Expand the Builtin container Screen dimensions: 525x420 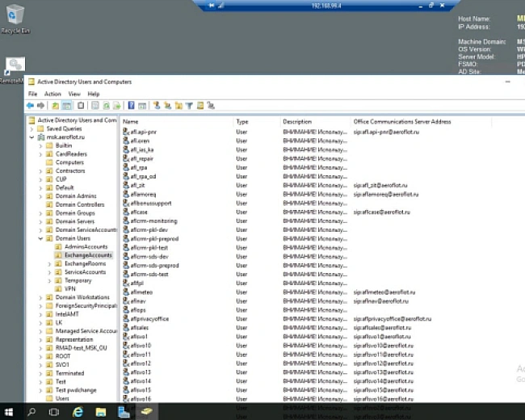point(40,145)
